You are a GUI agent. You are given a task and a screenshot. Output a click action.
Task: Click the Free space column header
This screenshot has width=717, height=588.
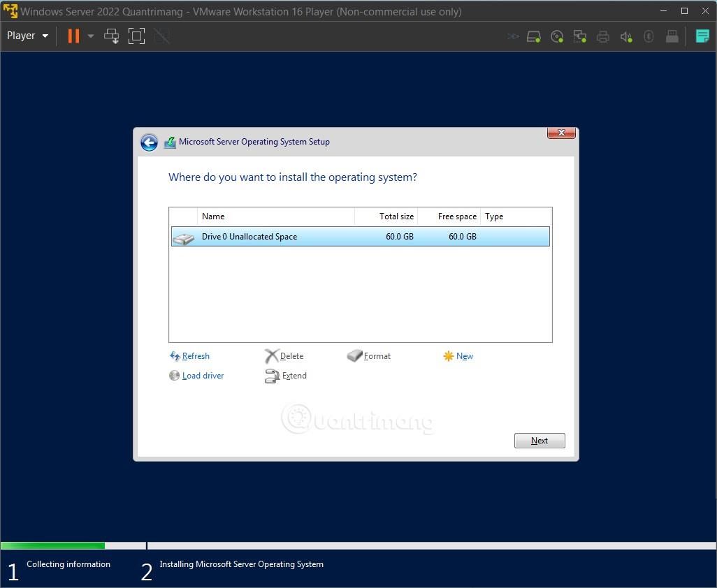[x=449, y=216]
